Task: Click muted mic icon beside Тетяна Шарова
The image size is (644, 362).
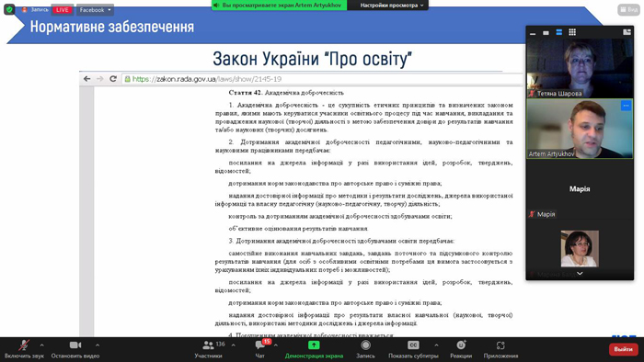Action: tap(533, 94)
